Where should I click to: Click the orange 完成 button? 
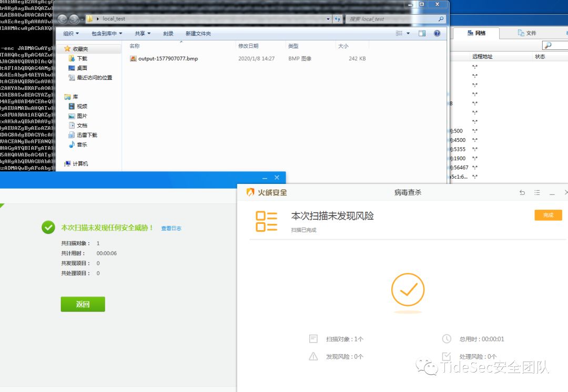pos(548,215)
